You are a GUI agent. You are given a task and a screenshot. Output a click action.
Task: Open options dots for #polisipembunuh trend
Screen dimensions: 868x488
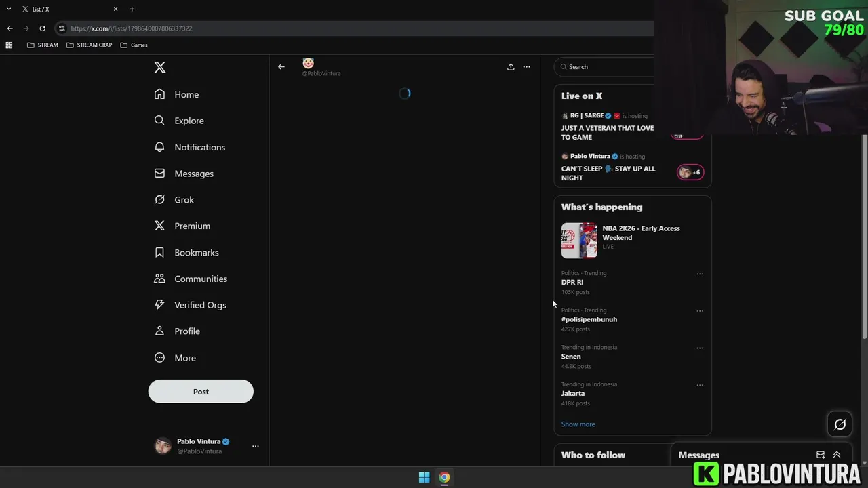tap(700, 311)
